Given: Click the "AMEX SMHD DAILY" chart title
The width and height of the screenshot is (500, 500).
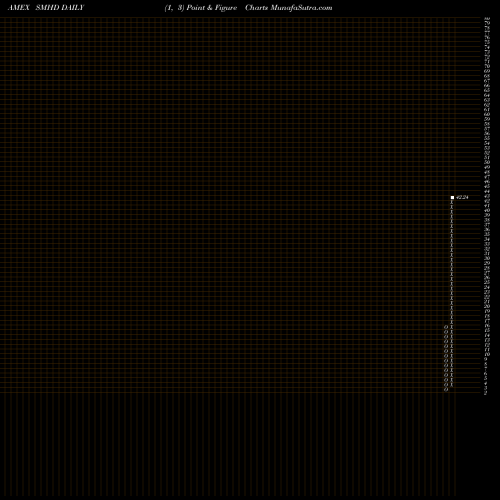Looking at the screenshot, I should [x=46, y=8].
